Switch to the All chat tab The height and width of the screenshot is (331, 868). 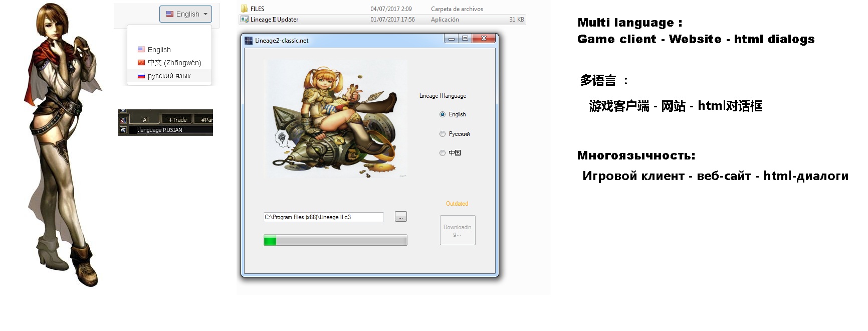click(145, 120)
